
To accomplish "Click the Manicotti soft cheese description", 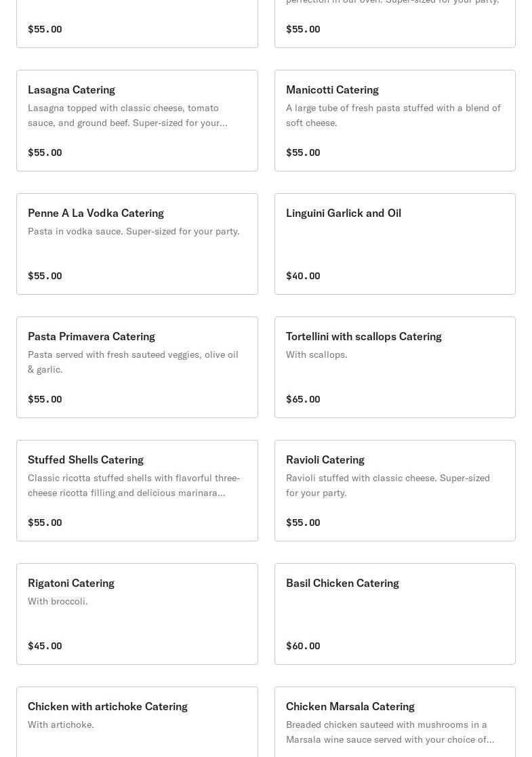I will (x=393, y=115).
